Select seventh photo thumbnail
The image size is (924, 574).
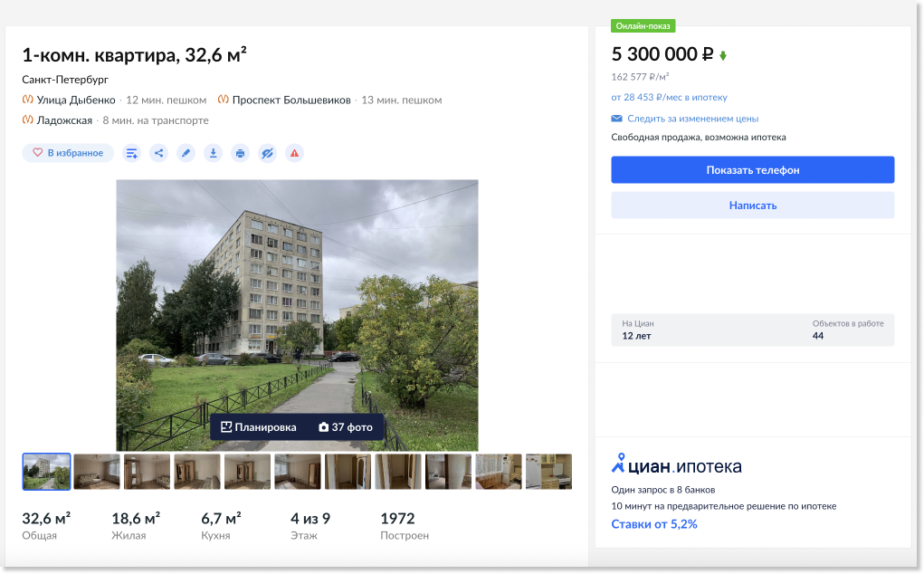(x=348, y=472)
